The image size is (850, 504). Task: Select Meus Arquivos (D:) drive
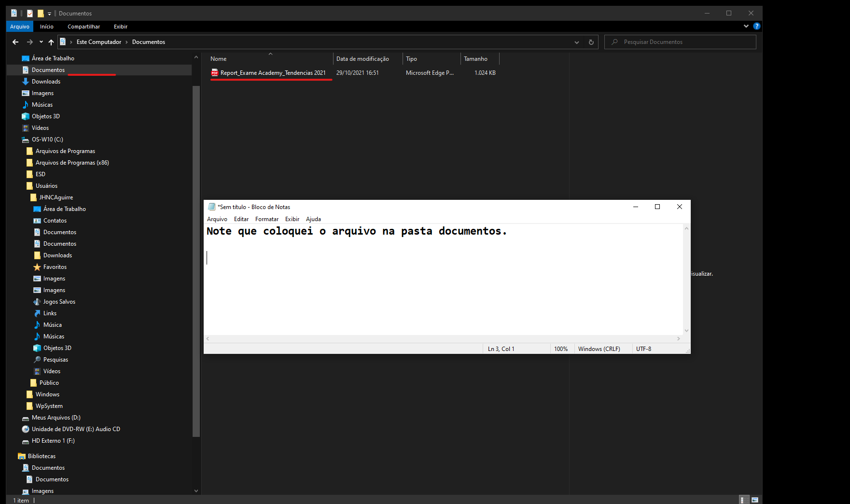coord(56,418)
